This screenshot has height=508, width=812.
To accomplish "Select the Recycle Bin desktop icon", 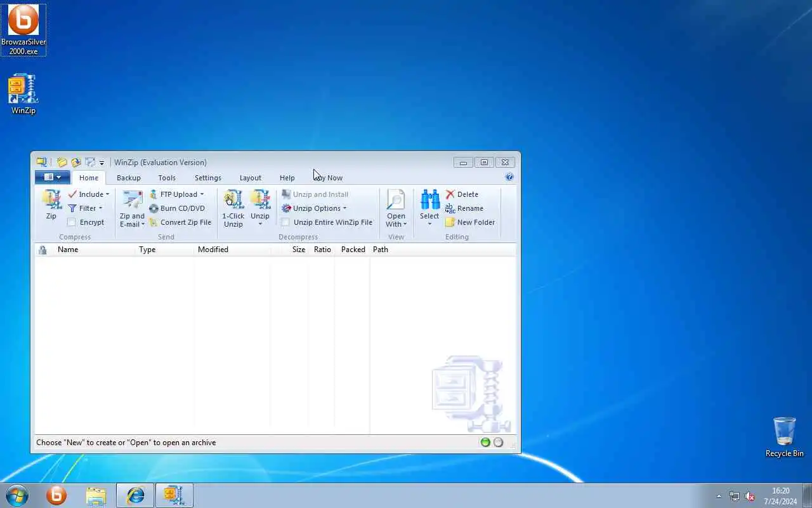I will click(784, 437).
